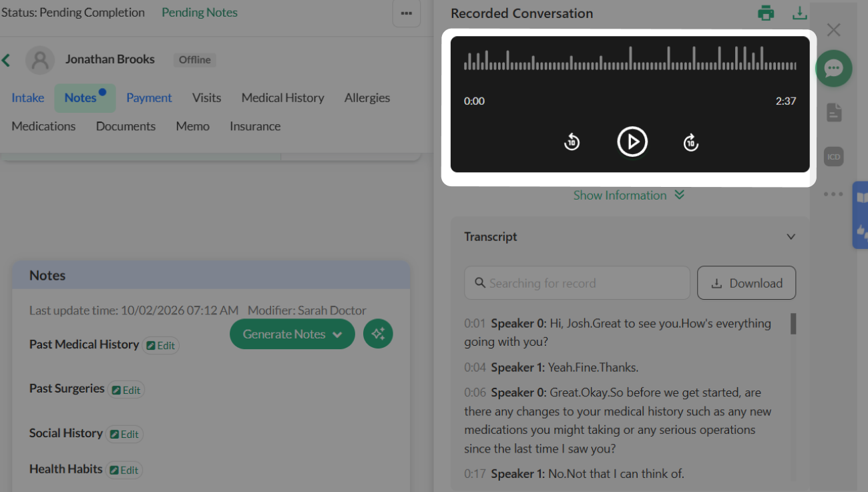Download the recording using the top-right download icon
The width and height of the screenshot is (868, 492).
pos(799,13)
